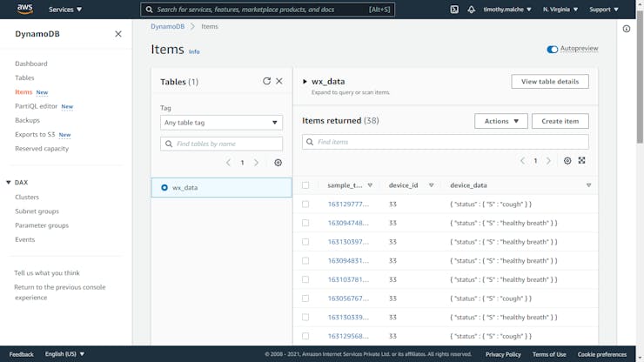This screenshot has height=362, width=644.
Task: Open item 163129777 link
Action: 348,204
